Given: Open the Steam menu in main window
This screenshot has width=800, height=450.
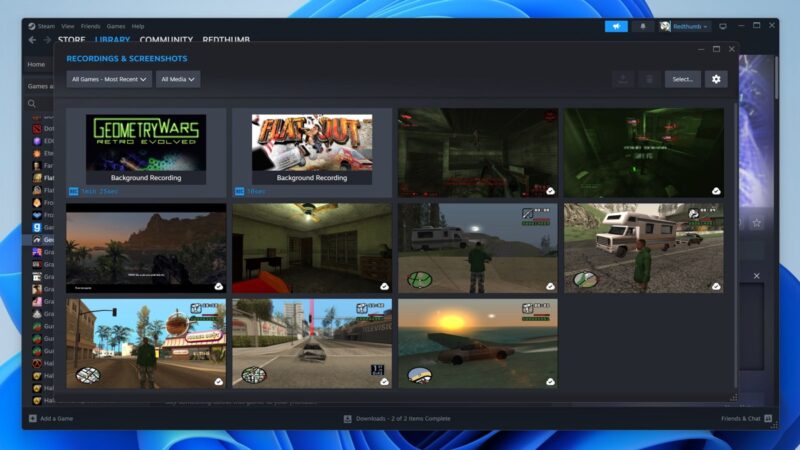Looking at the screenshot, I should [x=41, y=26].
